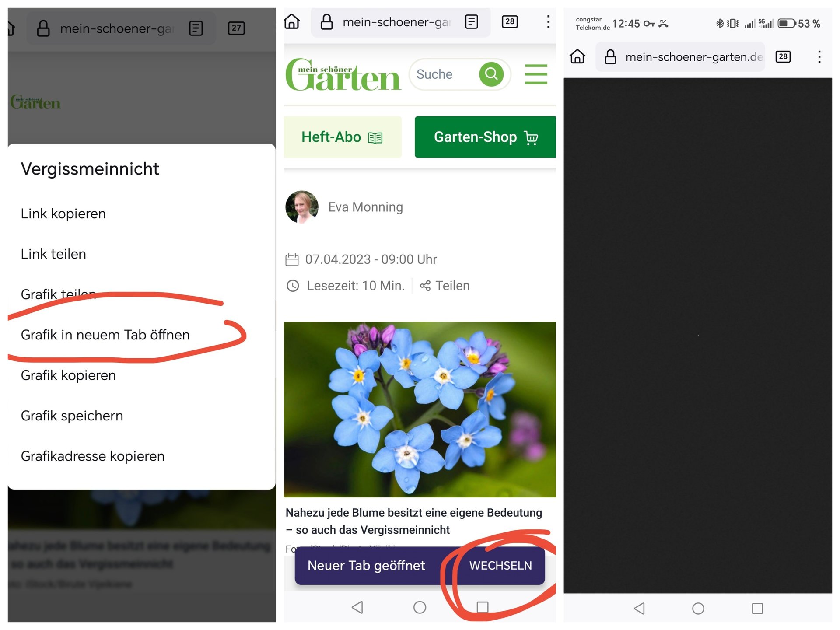Open tab switcher showing 28 in middle browser
The width and height of the screenshot is (840, 630).
[510, 21]
